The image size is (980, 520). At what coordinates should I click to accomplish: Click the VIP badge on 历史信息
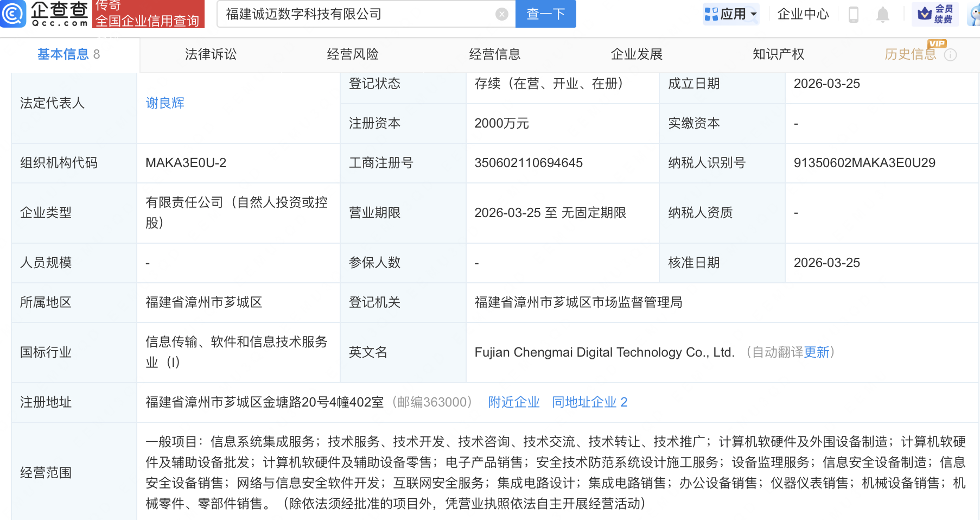pos(938,43)
